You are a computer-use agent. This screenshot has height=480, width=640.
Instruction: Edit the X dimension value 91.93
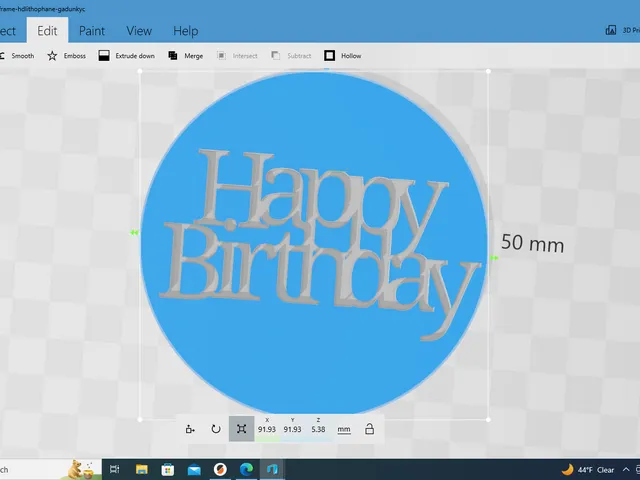pos(267,429)
